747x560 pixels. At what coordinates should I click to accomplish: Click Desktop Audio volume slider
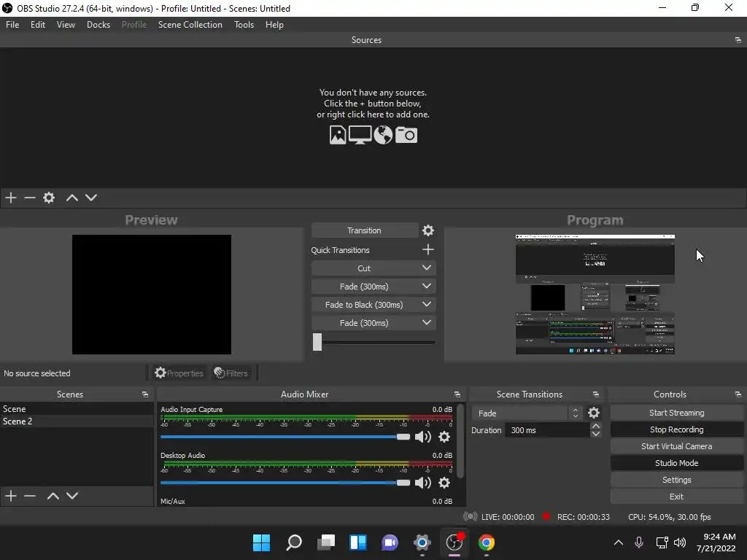click(x=285, y=483)
